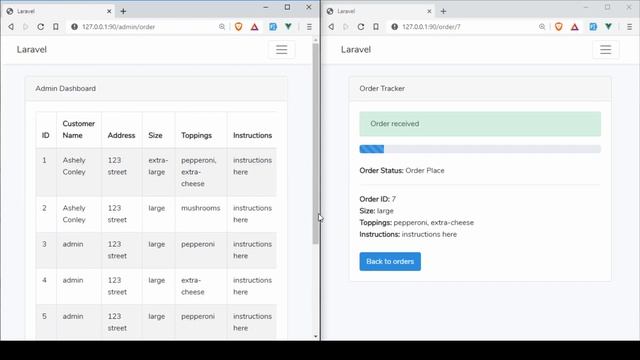
Task: Click admin name in order row 3
Action: point(73,244)
